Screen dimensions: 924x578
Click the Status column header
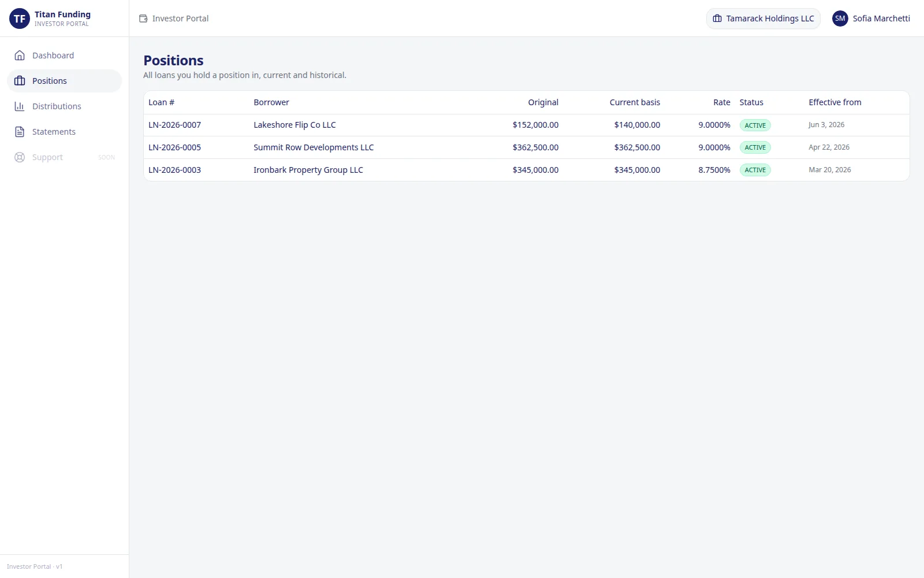pos(751,102)
